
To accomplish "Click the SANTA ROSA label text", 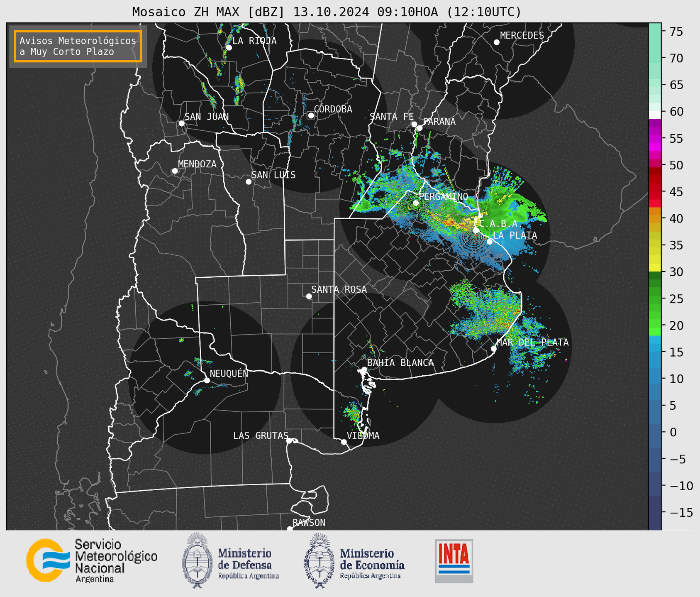I will [339, 289].
